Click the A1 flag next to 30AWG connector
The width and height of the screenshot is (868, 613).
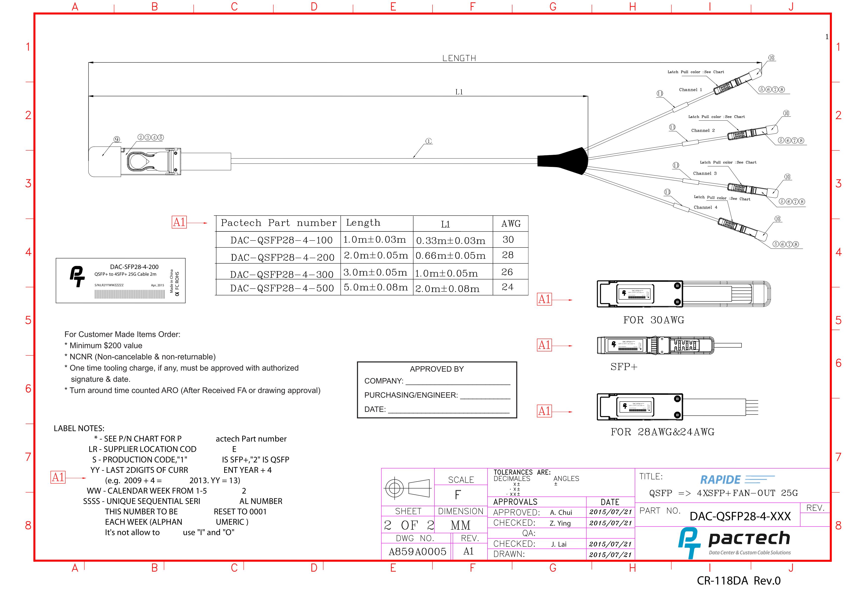544,299
